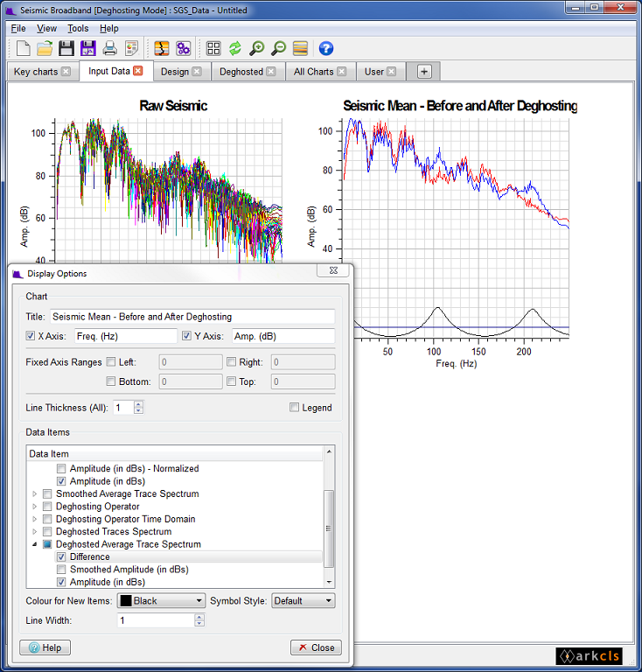
Task: Check Smoothed Amplitude (in dBs) item
Action: click(61, 570)
